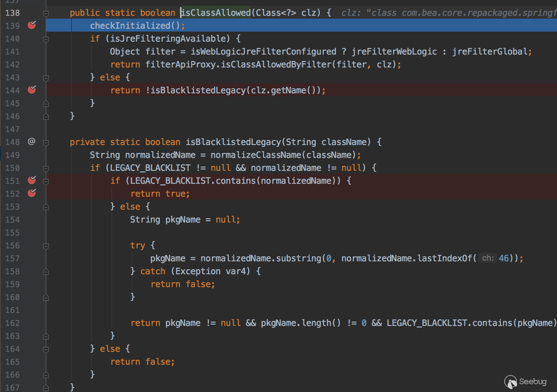Click the isClassAllowed method name on line 138
Viewport: 557px width, 392px height.
216,13
